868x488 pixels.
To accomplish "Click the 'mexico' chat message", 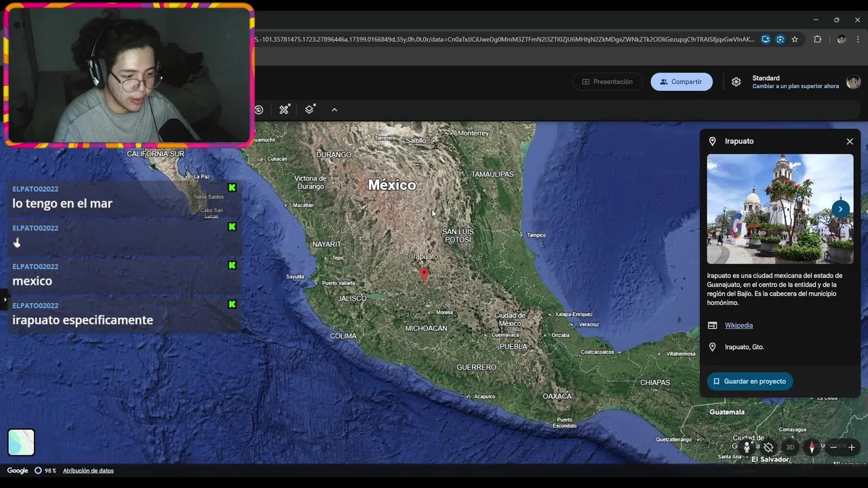I will click(x=32, y=281).
